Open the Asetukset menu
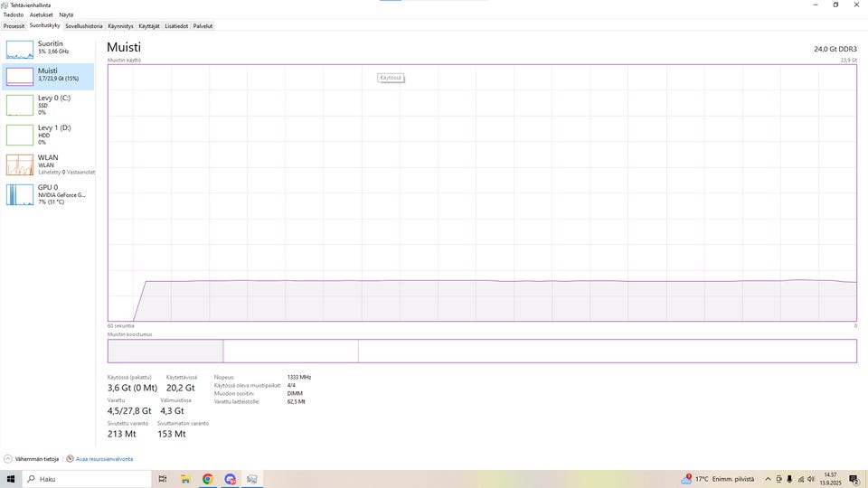868x488 pixels. coord(41,15)
